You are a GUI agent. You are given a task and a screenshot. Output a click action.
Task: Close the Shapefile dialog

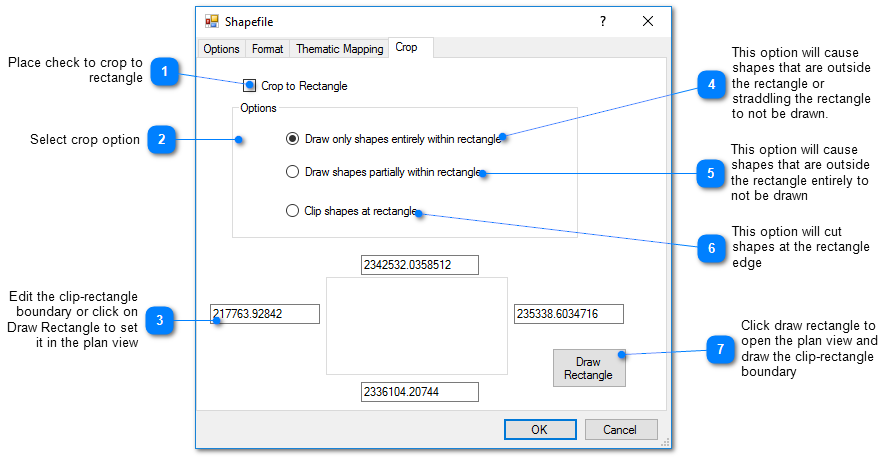[x=648, y=21]
